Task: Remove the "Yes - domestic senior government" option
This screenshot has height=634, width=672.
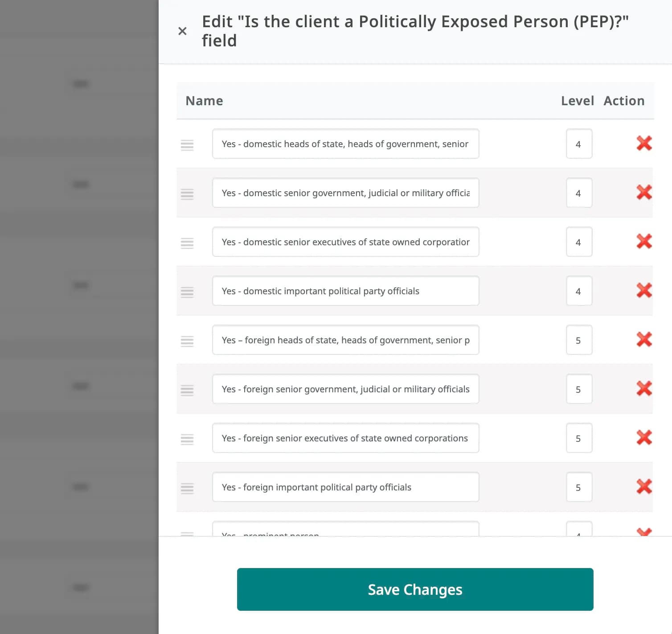Action: click(644, 193)
